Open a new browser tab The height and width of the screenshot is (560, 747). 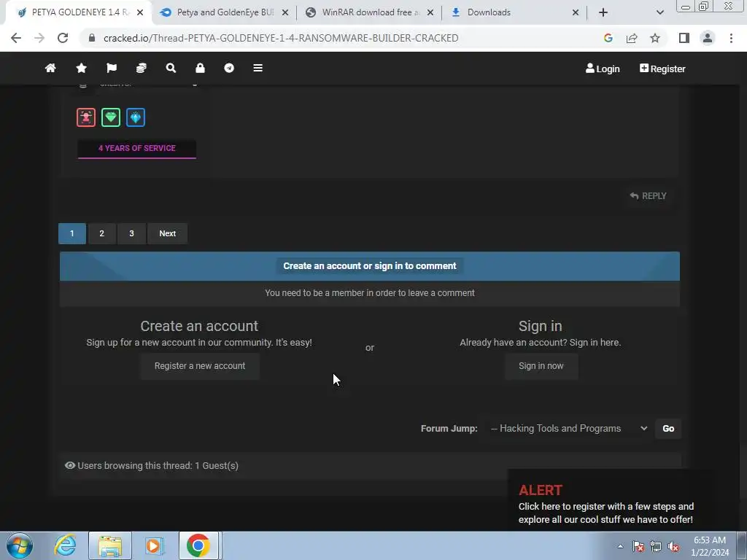pos(603,12)
